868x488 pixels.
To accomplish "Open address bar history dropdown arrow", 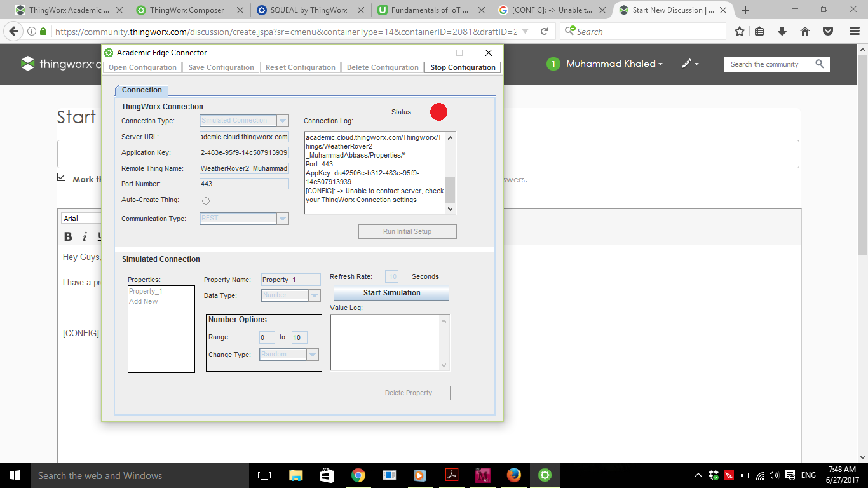I will click(526, 31).
